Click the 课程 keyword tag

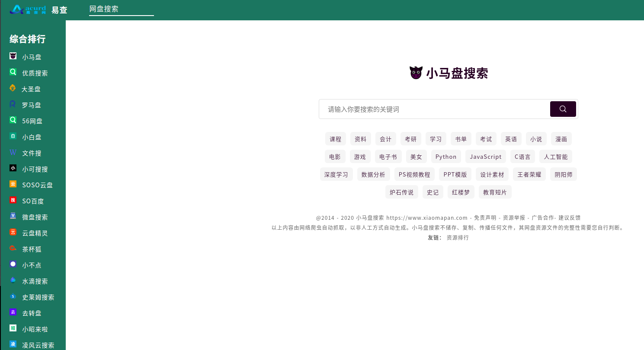click(336, 139)
